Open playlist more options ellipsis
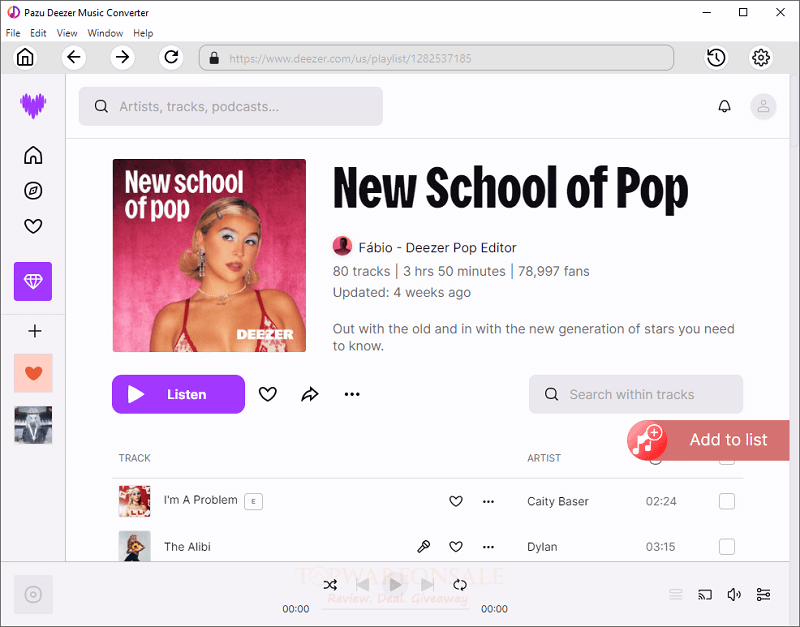Viewport: 800px width, 627px height. (x=352, y=394)
